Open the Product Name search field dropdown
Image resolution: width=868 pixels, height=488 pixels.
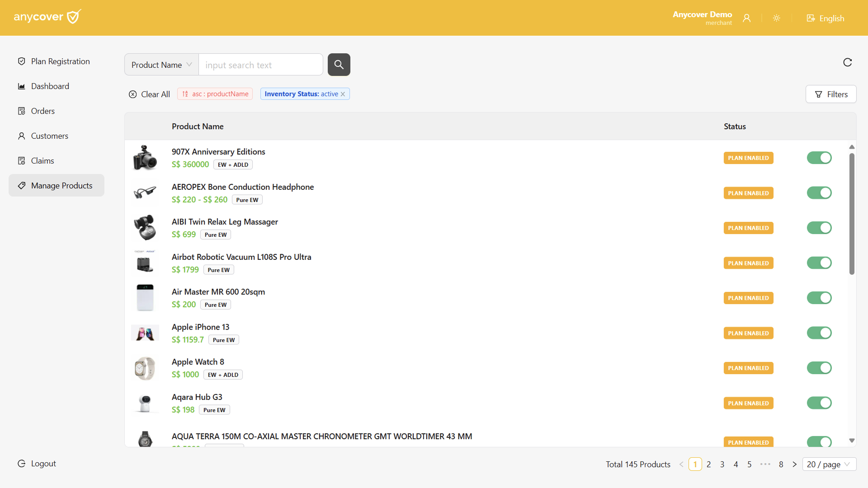point(161,65)
